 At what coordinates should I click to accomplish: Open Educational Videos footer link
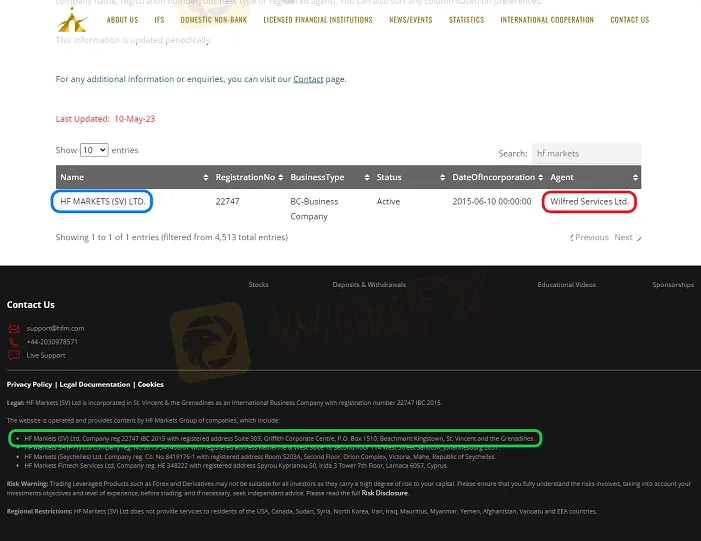point(566,285)
